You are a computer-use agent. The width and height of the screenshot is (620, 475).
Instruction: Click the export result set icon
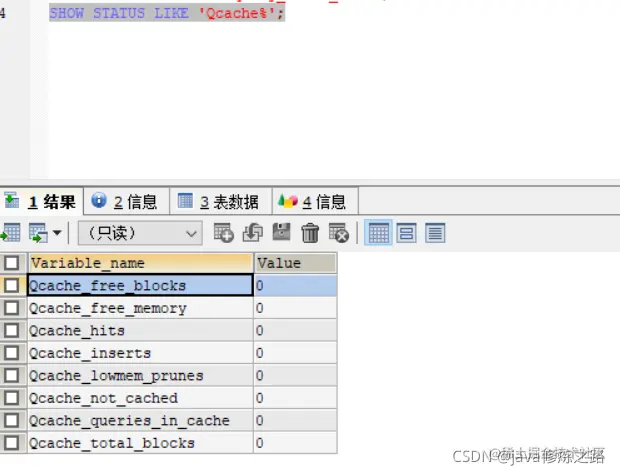11,233
